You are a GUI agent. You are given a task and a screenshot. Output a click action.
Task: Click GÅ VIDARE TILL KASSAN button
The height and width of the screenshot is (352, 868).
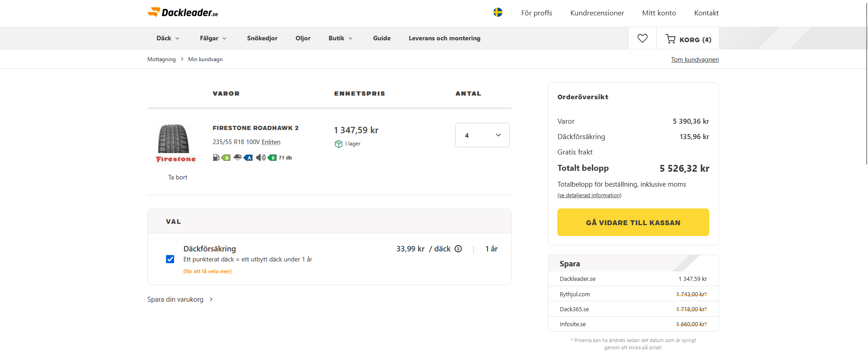633,222
